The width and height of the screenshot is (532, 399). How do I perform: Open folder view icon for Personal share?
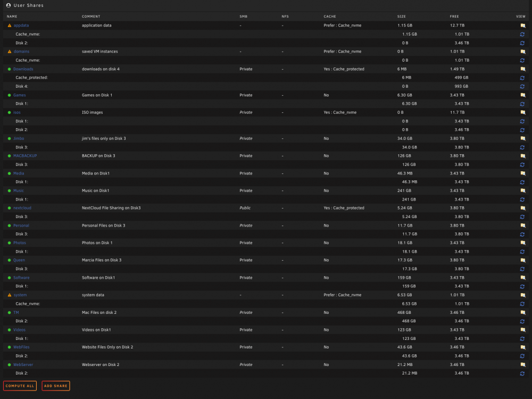522,225
